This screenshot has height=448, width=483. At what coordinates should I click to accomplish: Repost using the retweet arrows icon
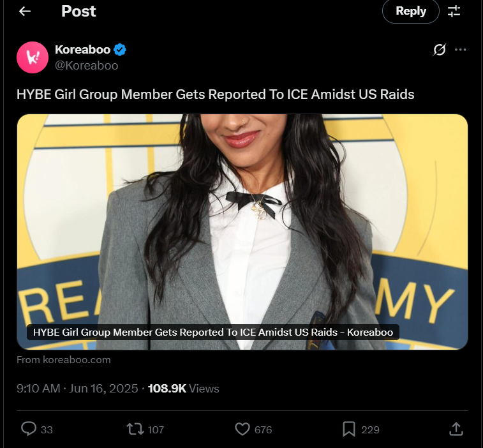coord(135,429)
